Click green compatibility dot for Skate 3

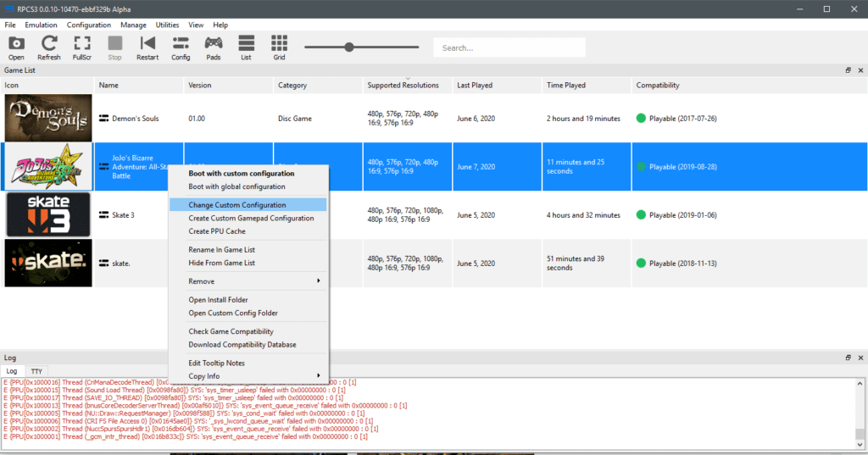point(641,214)
